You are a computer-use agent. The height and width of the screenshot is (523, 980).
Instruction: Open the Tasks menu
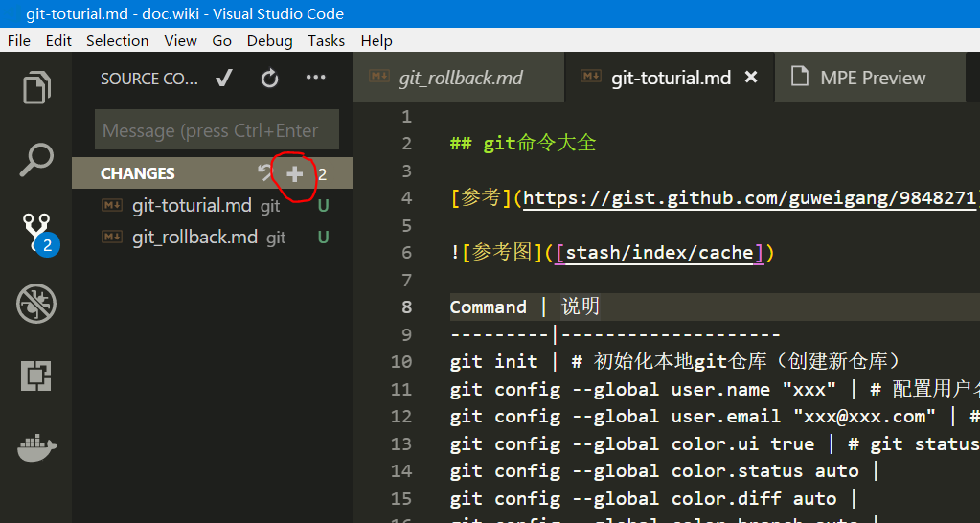pos(327,40)
